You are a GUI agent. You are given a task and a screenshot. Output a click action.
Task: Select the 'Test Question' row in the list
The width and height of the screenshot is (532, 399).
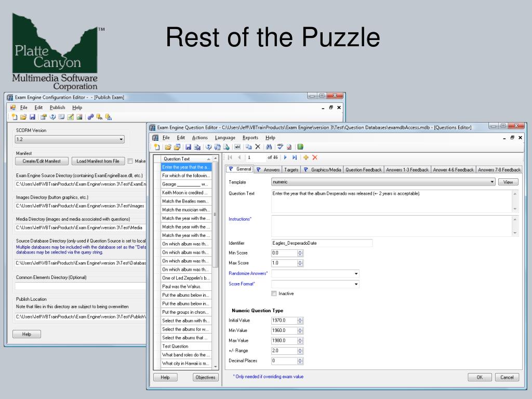point(186,347)
